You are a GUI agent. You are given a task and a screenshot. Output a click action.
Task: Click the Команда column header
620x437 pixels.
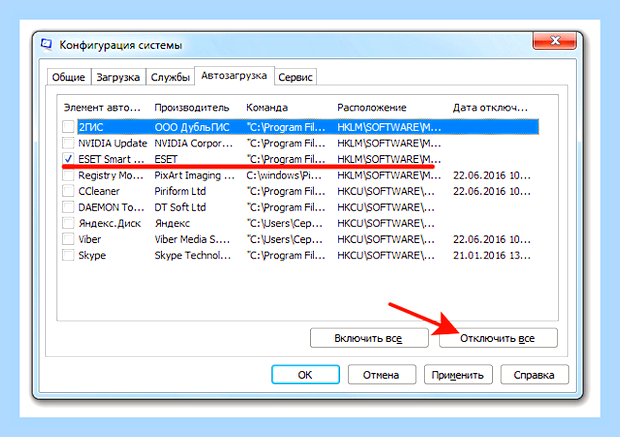click(x=267, y=108)
